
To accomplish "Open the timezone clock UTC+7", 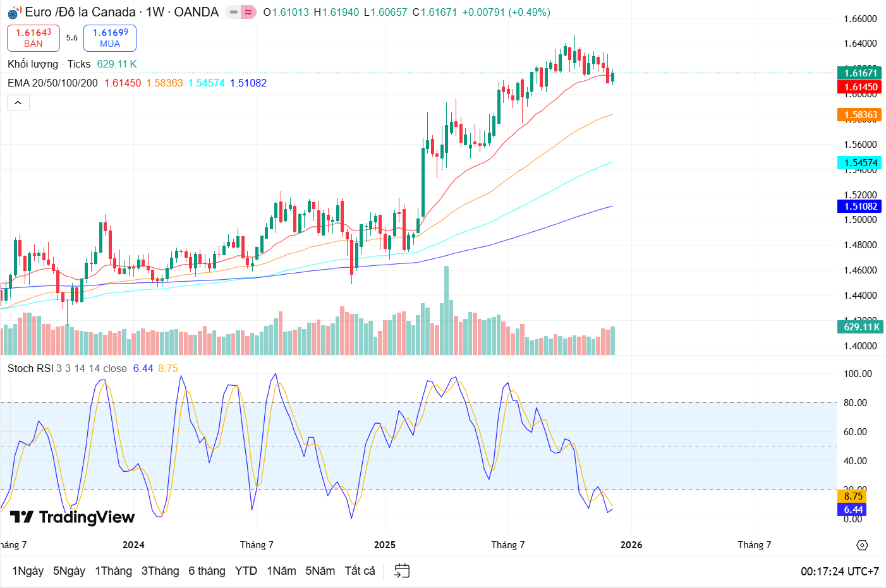I will (x=839, y=572).
